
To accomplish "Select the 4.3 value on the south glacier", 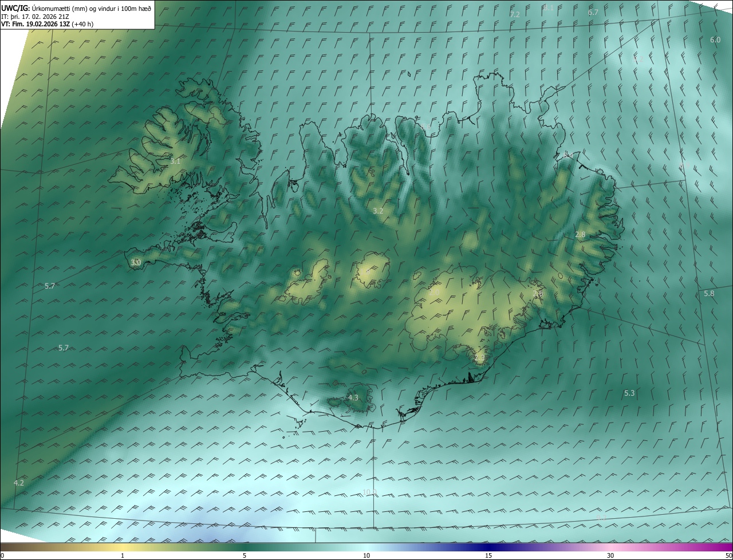I will tap(353, 398).
